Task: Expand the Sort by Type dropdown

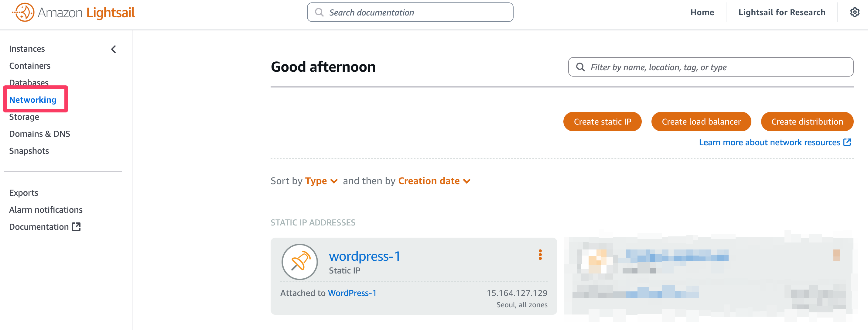Action: pos(321,181)
